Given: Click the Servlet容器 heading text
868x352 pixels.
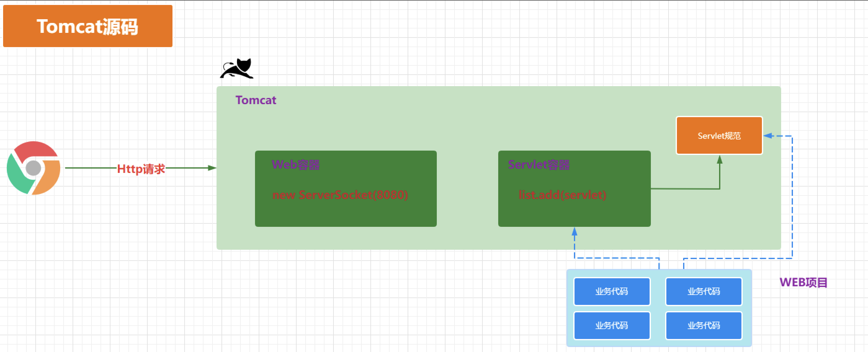Looking at the screenshot, I should pos(539,165).
